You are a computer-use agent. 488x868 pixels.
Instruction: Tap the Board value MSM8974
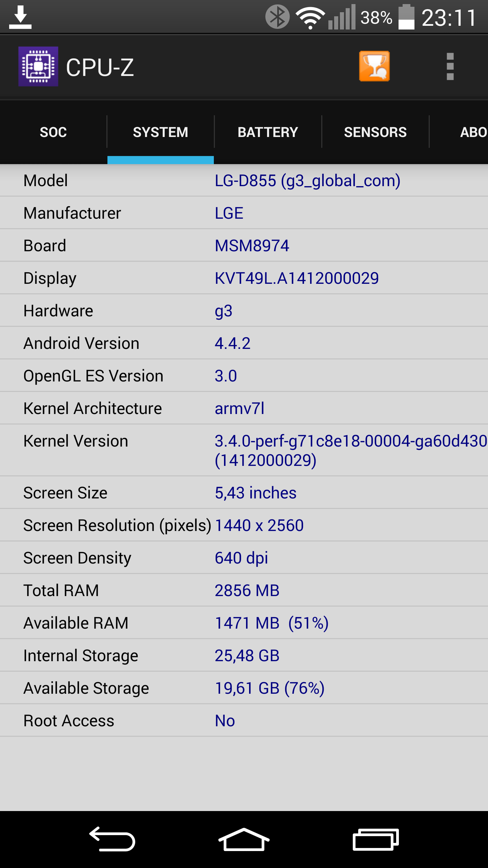click(252, 246)
